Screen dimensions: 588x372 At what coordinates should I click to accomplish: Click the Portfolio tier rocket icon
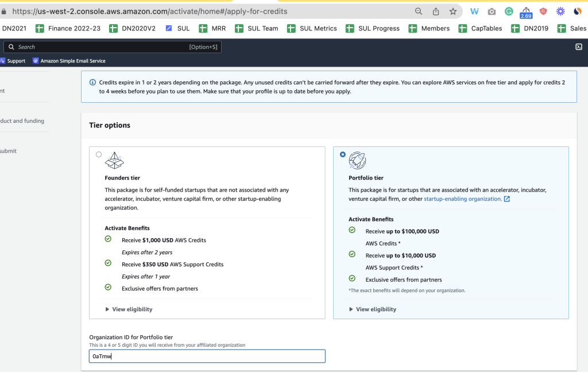click(357, 160)
